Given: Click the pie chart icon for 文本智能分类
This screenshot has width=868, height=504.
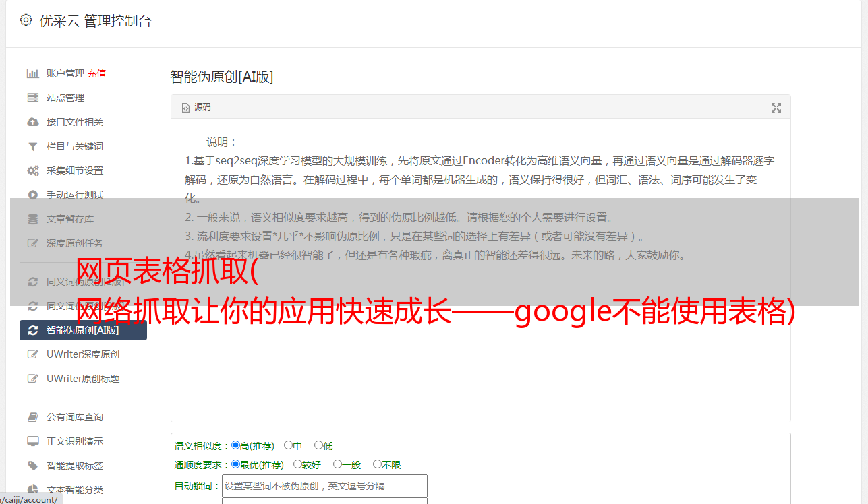Looking at the screenshot, I should point(32,490).
